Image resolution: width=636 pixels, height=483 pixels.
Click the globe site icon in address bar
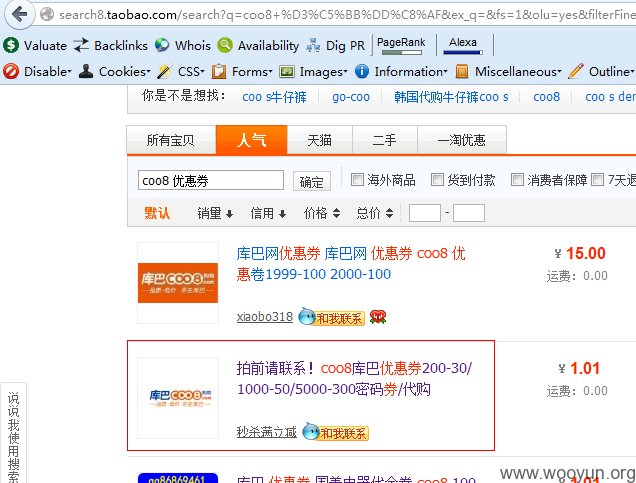[x=47, y=15]
